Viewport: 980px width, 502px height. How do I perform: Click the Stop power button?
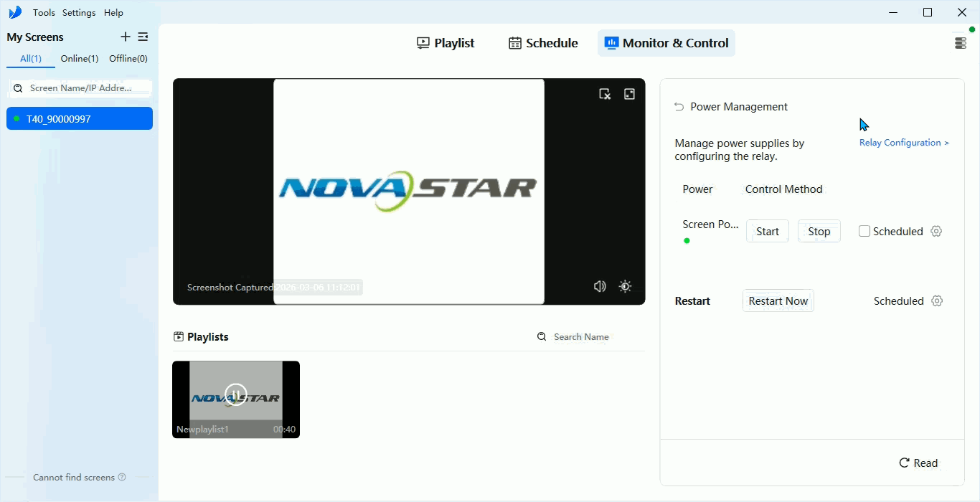pyautogui.click(x=819, y=231)
